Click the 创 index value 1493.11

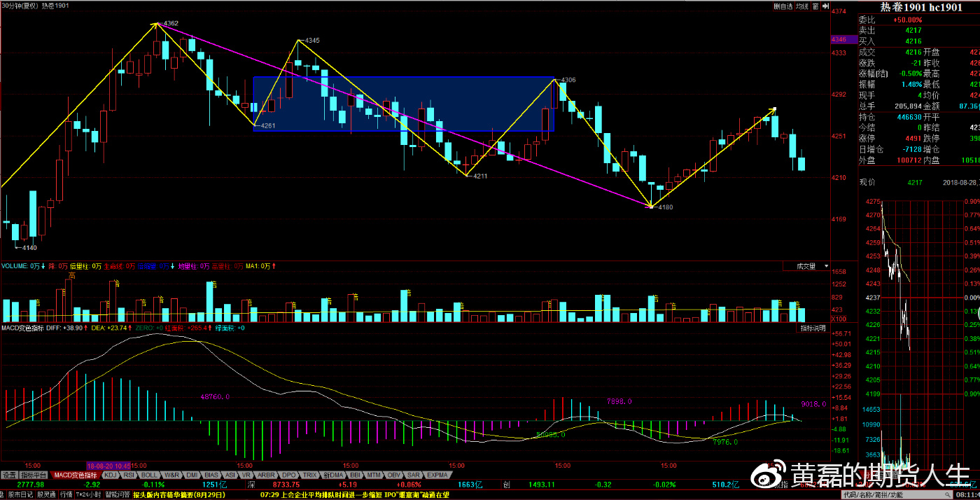tap(541, 484)
